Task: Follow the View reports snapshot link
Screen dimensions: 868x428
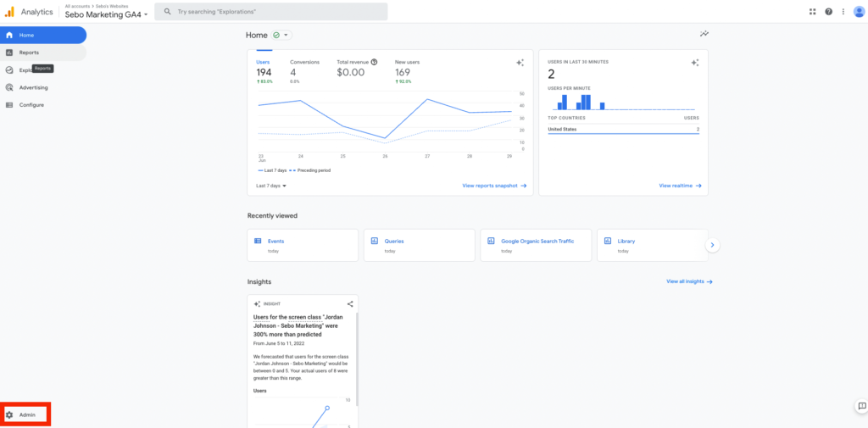Action: (494, 186)
